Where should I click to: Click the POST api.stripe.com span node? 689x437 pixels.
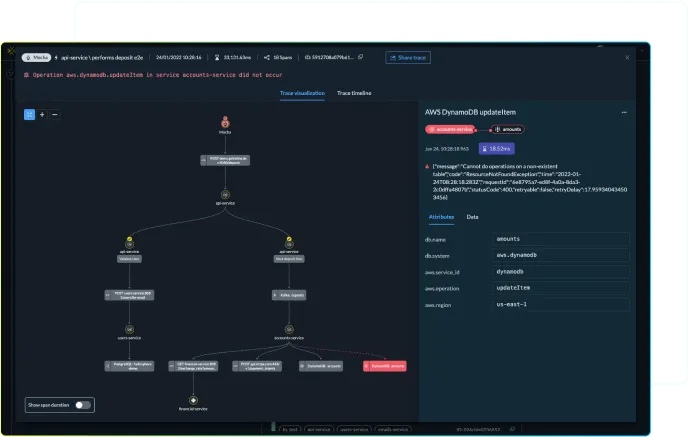257,366
